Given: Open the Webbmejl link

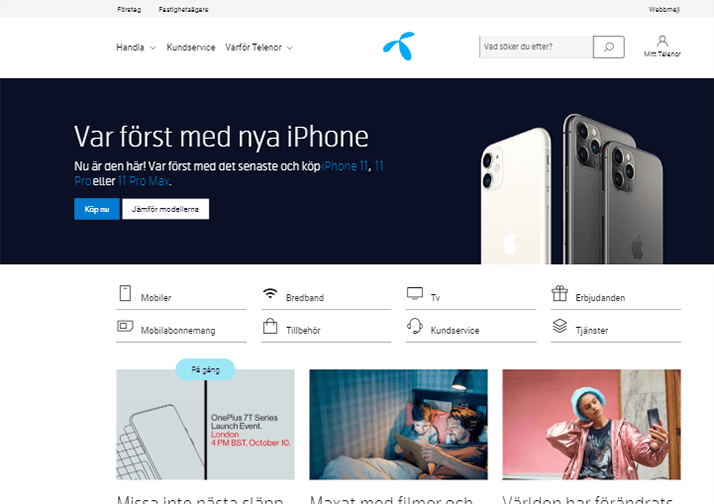Looking at the screenshot, I should [x=664, y=10].
